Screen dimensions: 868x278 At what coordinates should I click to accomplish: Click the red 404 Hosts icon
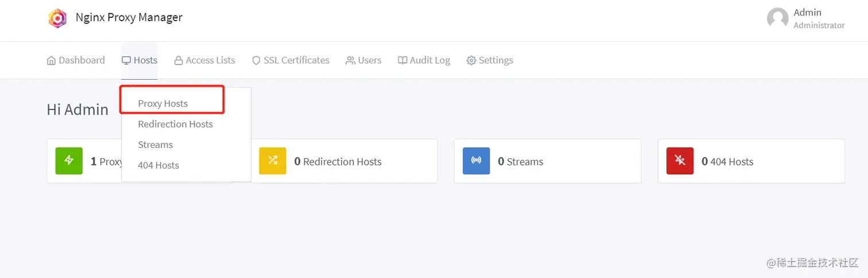680,161
